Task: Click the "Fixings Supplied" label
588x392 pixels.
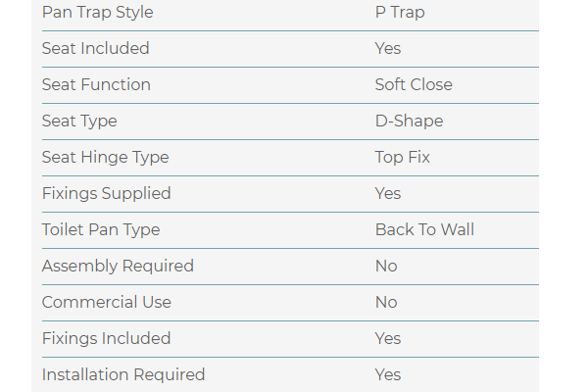Action: 106,193
